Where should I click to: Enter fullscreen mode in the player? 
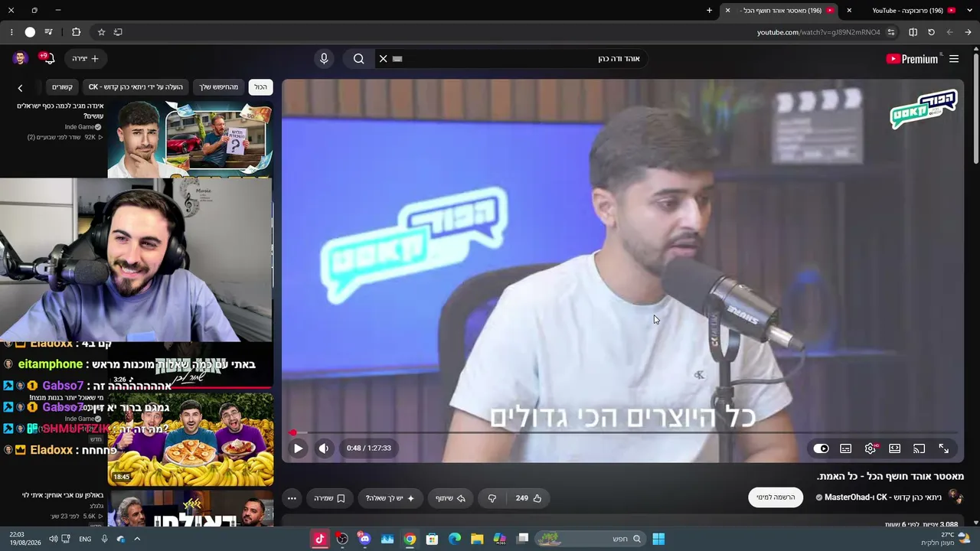(943, 448)
